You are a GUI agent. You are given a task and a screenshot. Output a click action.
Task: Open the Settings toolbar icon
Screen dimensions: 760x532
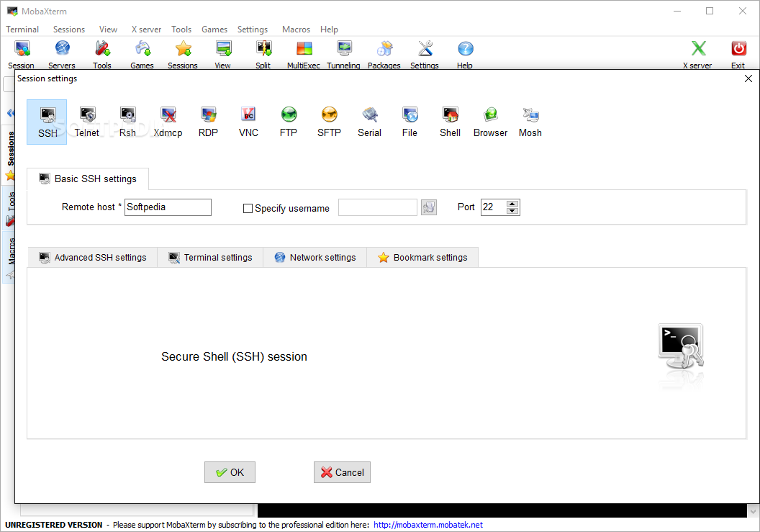[x=425, y=54]
